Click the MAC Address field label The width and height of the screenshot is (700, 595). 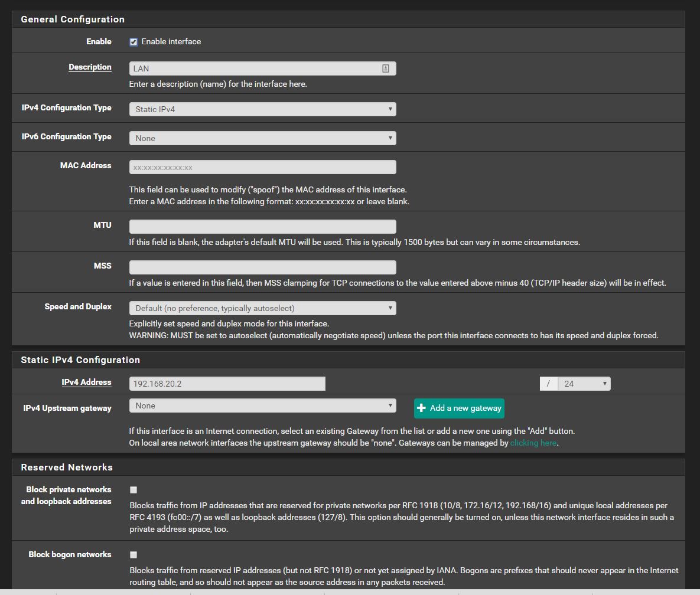(x=86, y=165)
